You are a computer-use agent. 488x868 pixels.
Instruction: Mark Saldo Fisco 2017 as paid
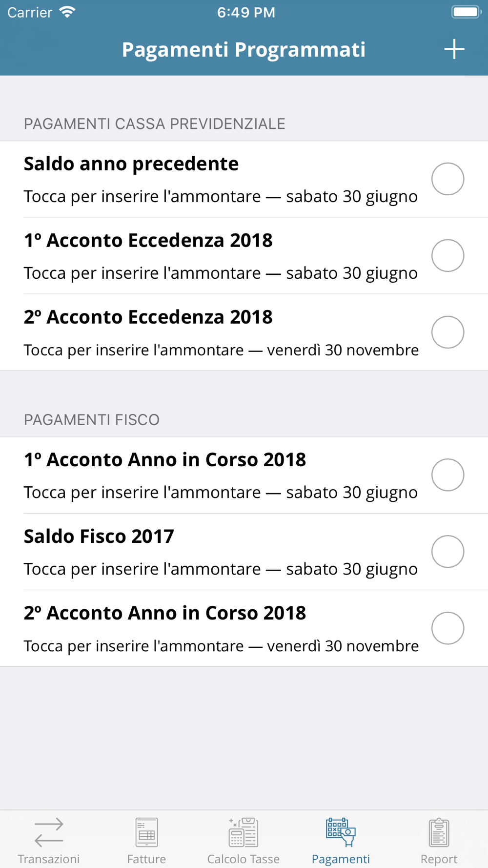447,552
